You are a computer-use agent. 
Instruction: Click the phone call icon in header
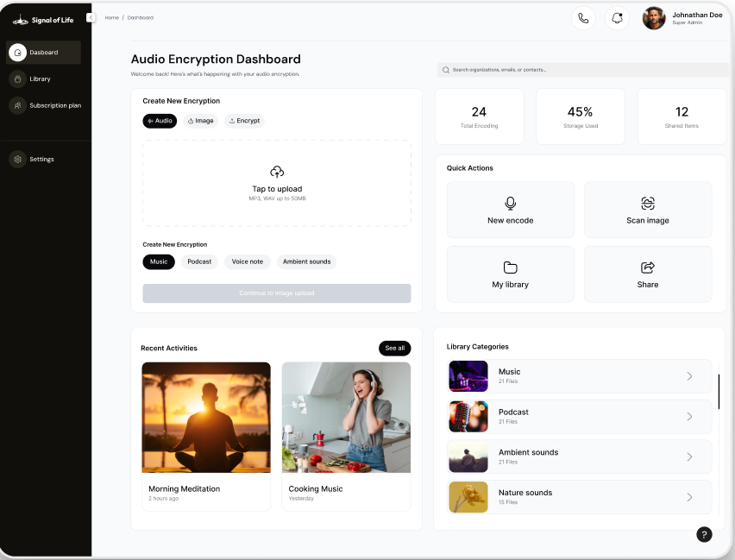tap(583, 18)
